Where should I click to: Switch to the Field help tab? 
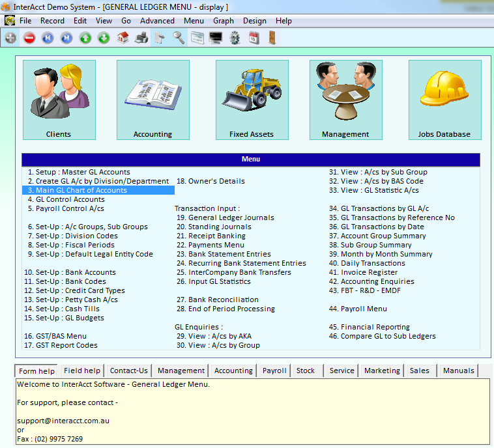(x=82, y=371)
